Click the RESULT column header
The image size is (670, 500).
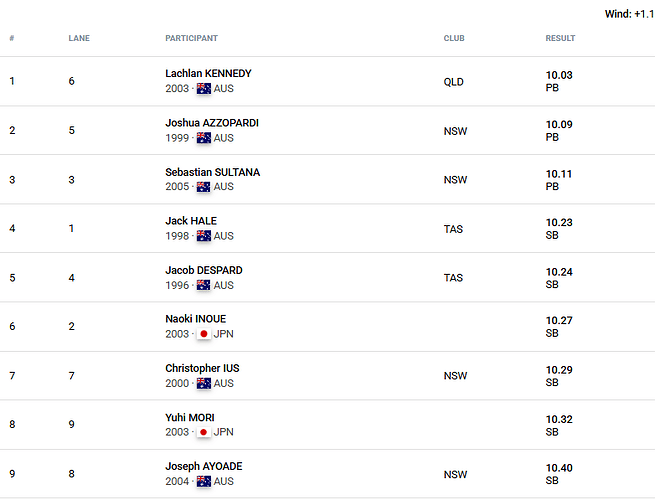point(560,39)
